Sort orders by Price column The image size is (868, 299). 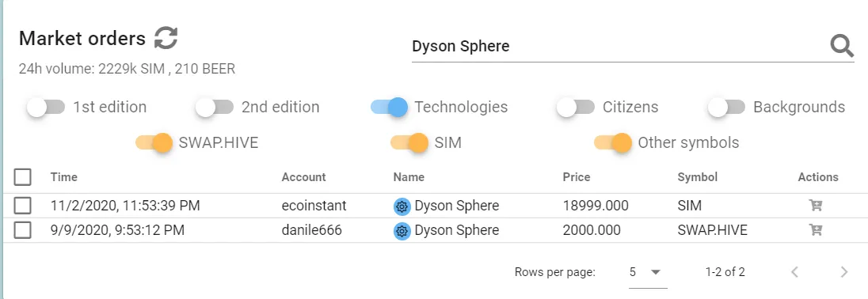[x=577, y=177]
